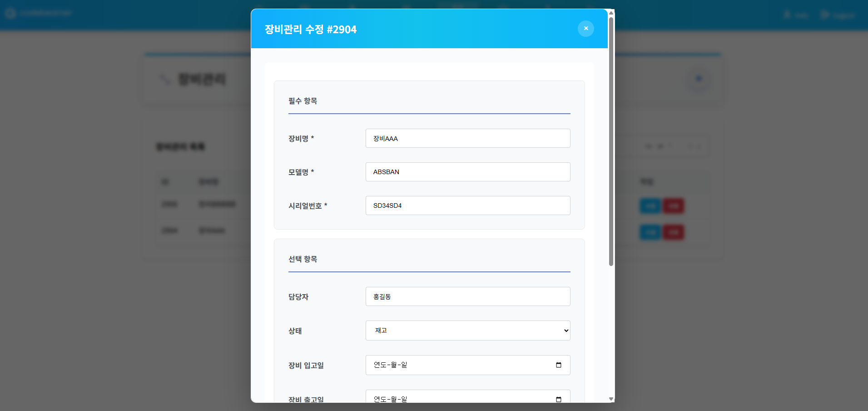This screenshot has height=411, width=868.
Task: Close the 장비관리 수정 #2904 dialog
Action: tap(586, 29)
